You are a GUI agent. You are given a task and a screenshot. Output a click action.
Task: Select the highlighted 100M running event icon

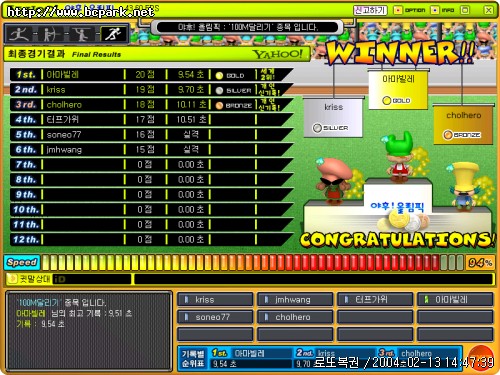point(113,34)
